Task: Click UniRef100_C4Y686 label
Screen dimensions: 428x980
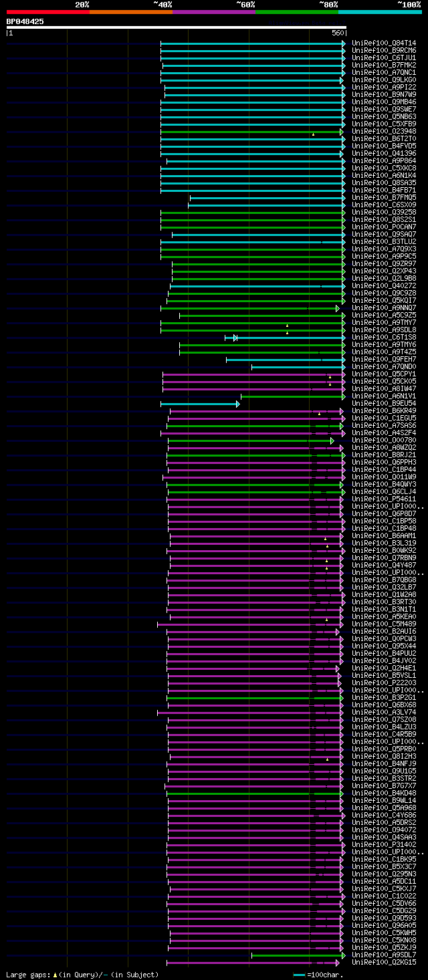Action: coord(384,815)
